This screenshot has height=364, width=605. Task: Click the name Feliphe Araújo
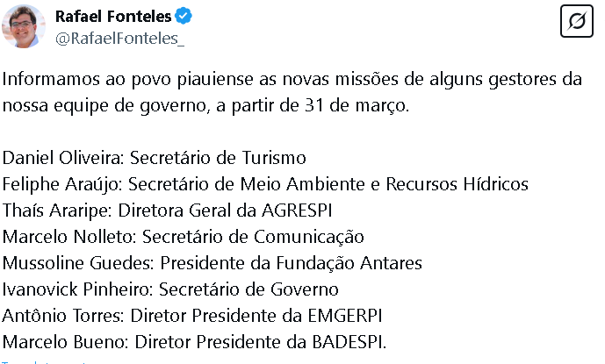pos(64,185)
